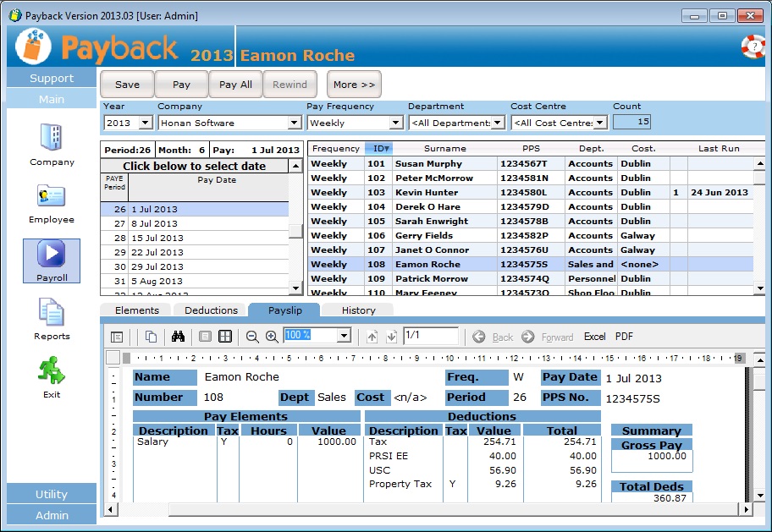Image resolution: width=772 pixels, height=532 pixels.
Task: Zoom out with minus magnifier icon
Action: coord(252,337)
